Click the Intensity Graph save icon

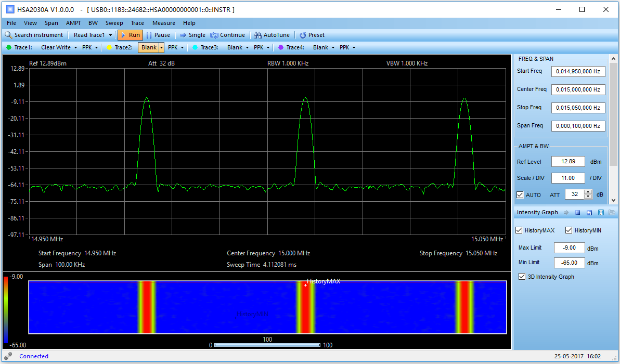(601, 212)
